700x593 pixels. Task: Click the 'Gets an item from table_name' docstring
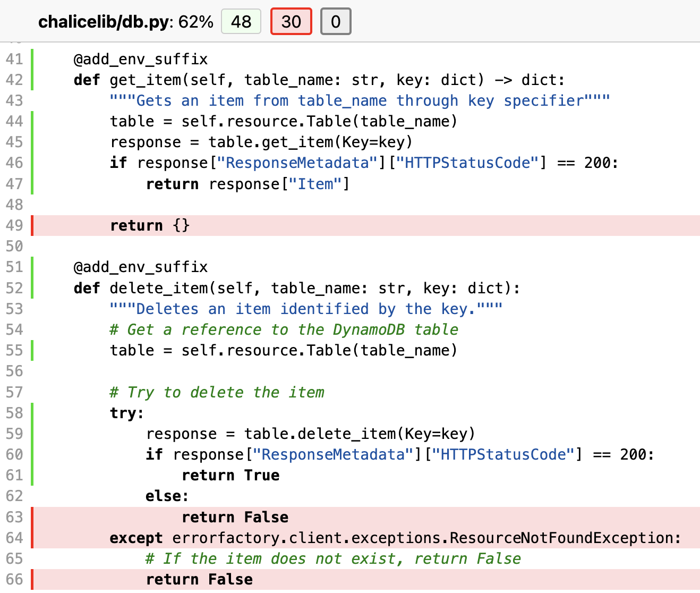(x=360, y=100)
